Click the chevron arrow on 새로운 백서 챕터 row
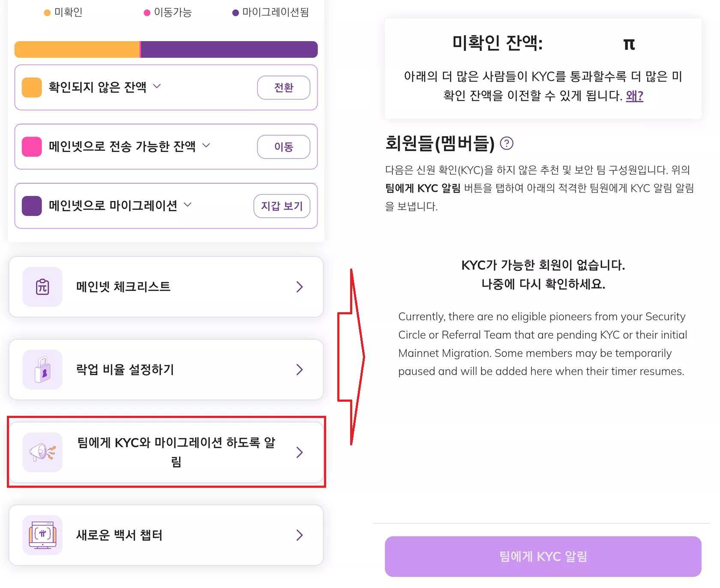 pos(300,535)
